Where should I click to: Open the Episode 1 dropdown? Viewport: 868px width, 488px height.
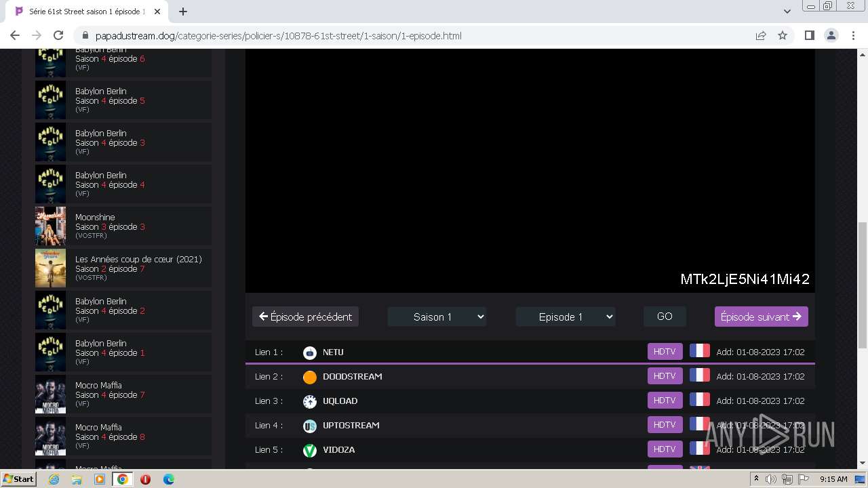(566, 317)
